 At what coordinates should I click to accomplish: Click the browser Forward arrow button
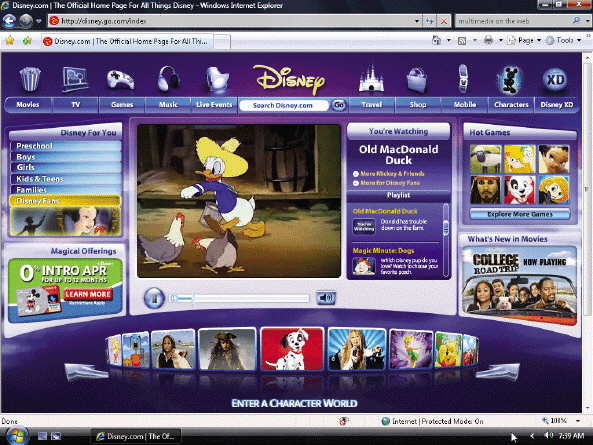click(26, 21)
